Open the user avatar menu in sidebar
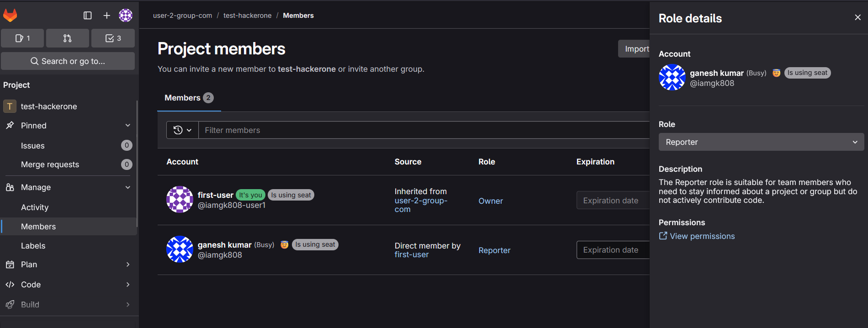 126,16
